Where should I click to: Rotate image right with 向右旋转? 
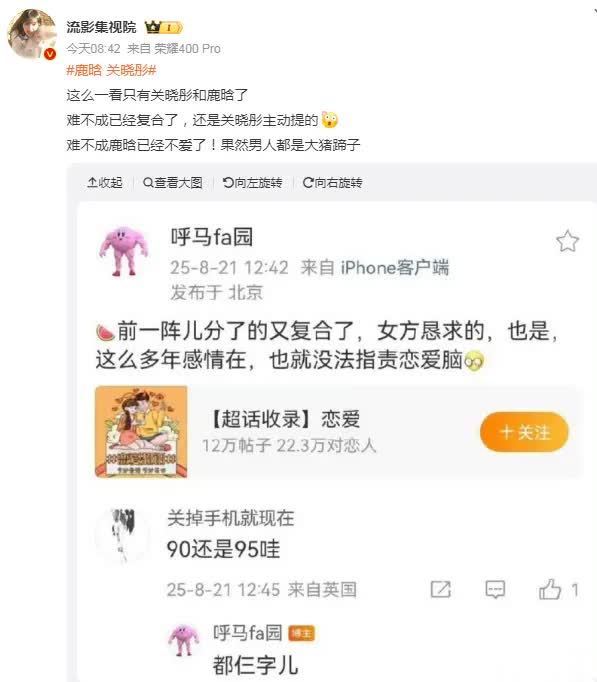click(x=332, y=183)
